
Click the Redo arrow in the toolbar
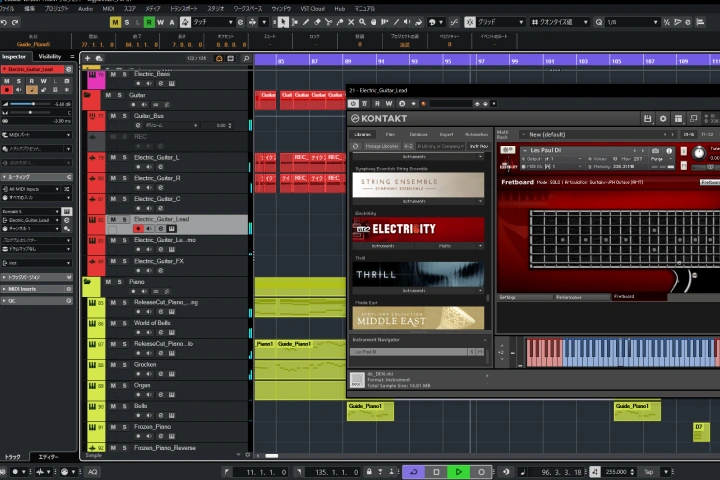click(15, 22)
